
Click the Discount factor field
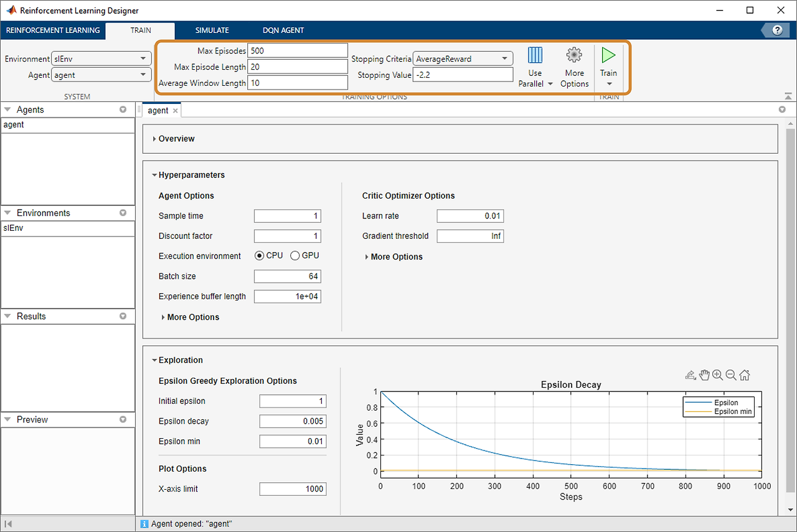288,236
